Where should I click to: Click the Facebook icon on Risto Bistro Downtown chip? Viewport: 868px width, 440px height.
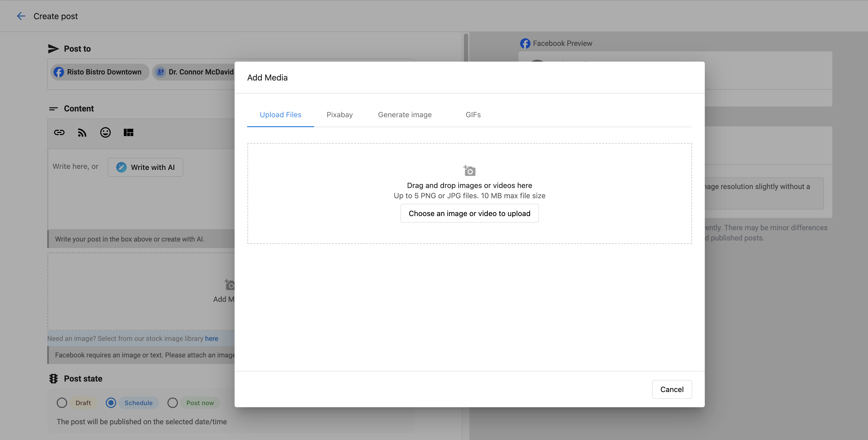click(59, 72)
